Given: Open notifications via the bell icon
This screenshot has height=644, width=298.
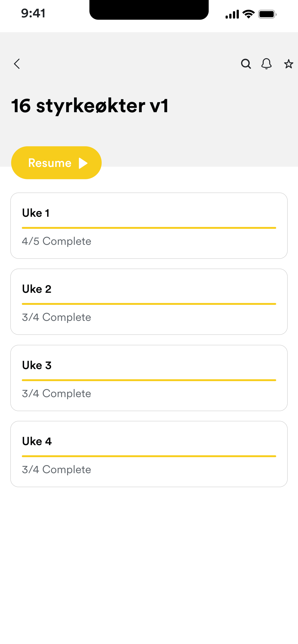Looking at the screenshot, I should click(266, 64).
